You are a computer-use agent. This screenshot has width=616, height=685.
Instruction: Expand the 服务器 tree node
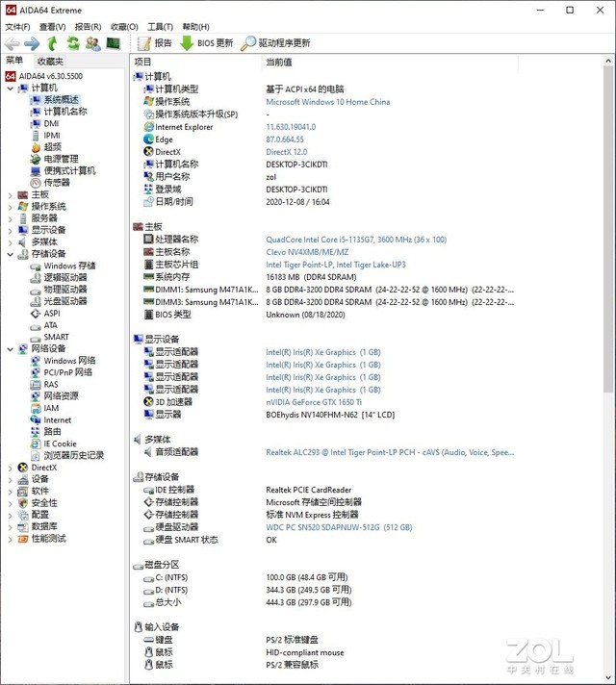point(10,218)
